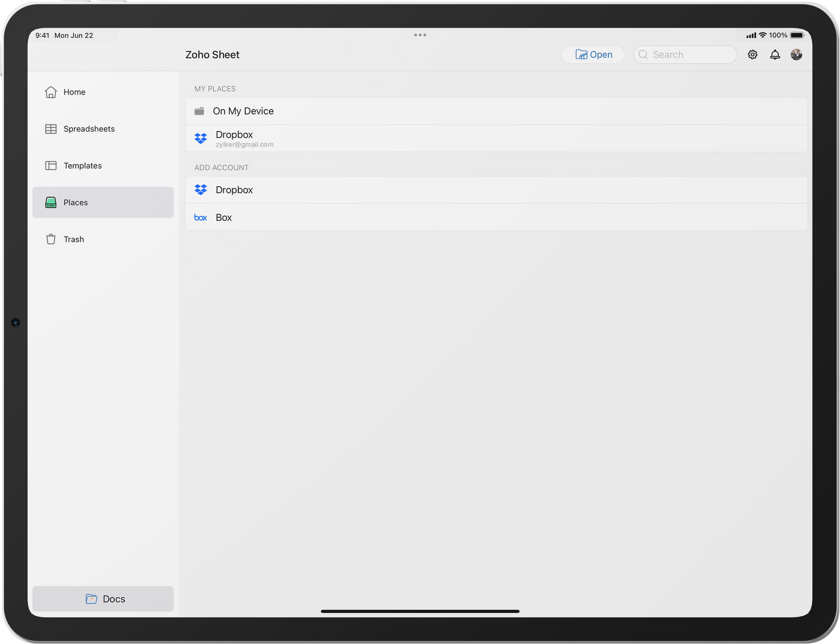Tap the 100% battery percentage

pyautogui.click(x=778, y=35)
